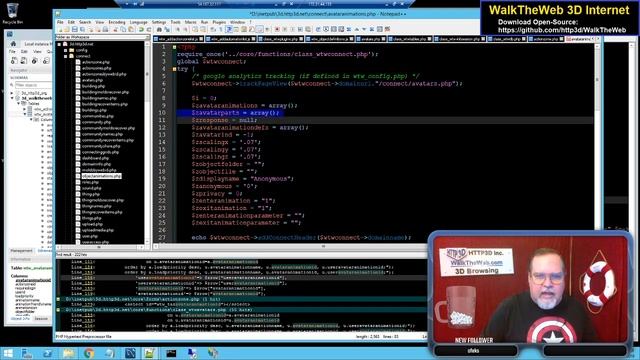The height and width of the screenshot is (360, 640).
Task: Select connectinggrids.php in the workspace tree
Action: coord(100,152)
